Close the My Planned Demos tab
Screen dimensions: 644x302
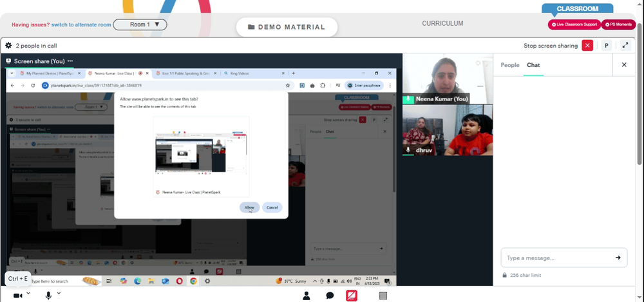[x=79, y=73]
